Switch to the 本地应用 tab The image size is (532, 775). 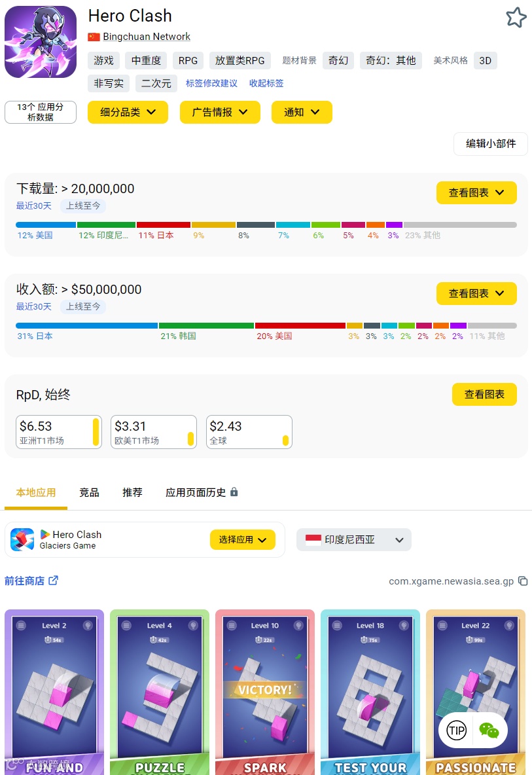[36, 492]
